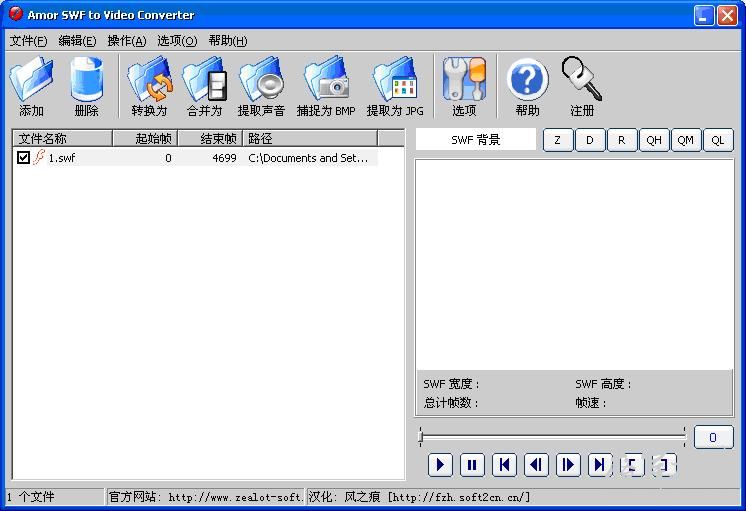This screenshot has height=511, width=746.
Task: Click the 删除 (Delete) trash icon
Action: tap(87, 79)
